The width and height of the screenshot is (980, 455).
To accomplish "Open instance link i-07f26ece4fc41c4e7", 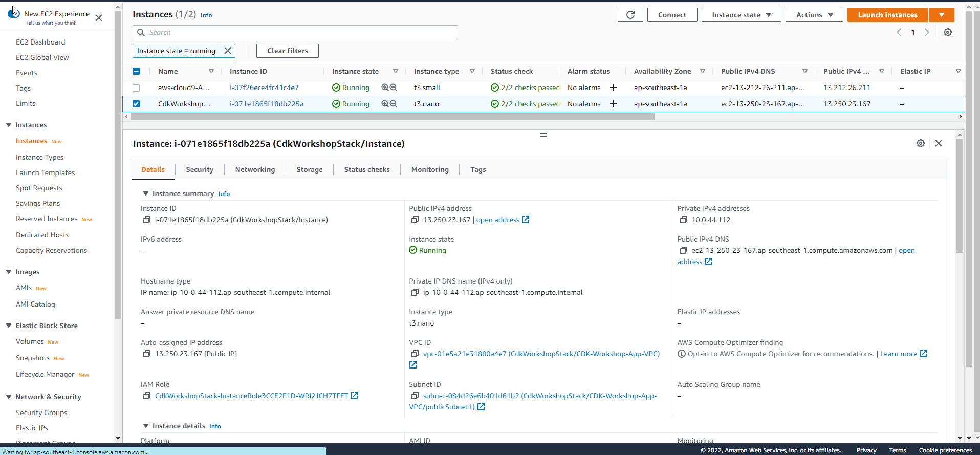I will (264, 88).
